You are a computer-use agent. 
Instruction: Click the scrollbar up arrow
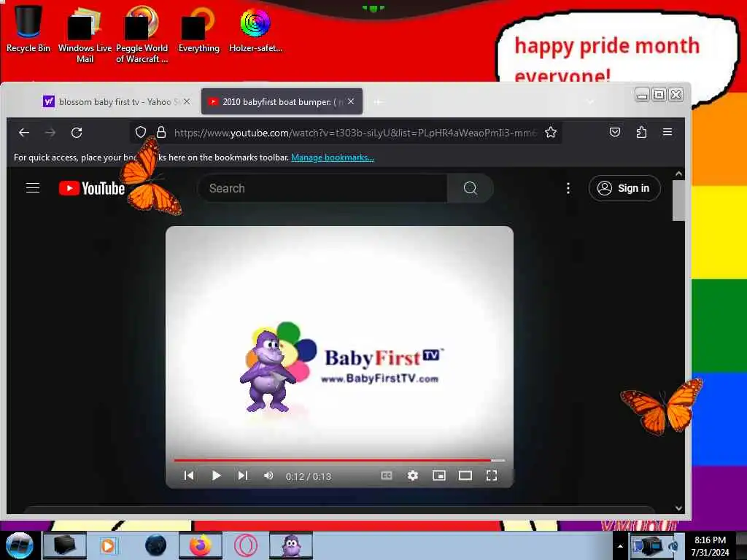pyautogui.click(x=678, y=174)
